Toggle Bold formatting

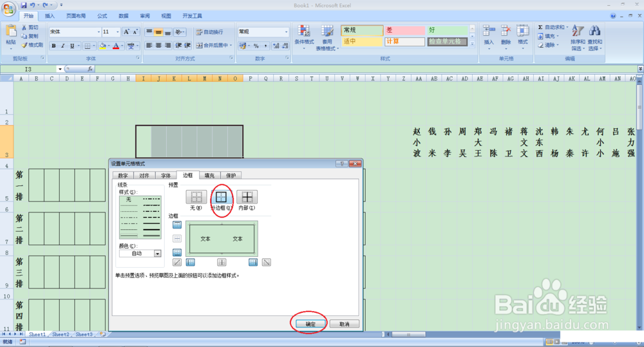coord(54,46)
